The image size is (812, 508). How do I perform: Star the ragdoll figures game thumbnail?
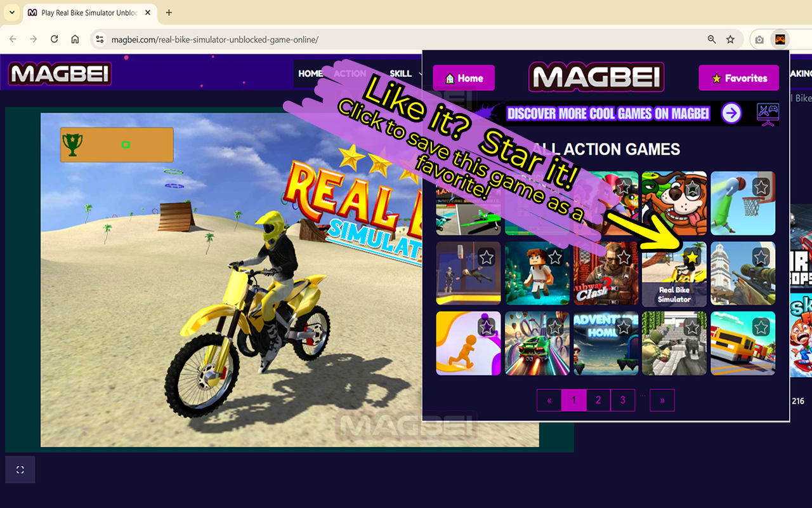pos(487,257)
